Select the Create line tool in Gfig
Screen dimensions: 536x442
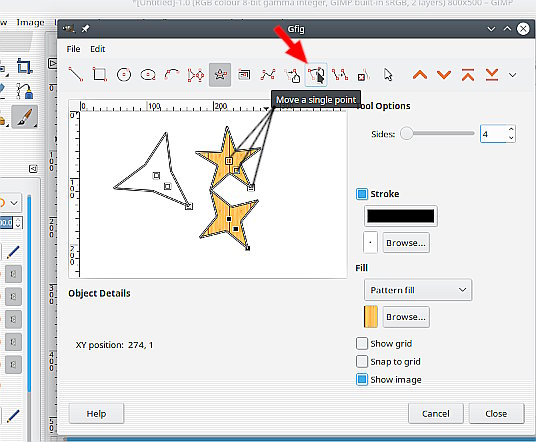pyautogui.click(x=76, y=75)
